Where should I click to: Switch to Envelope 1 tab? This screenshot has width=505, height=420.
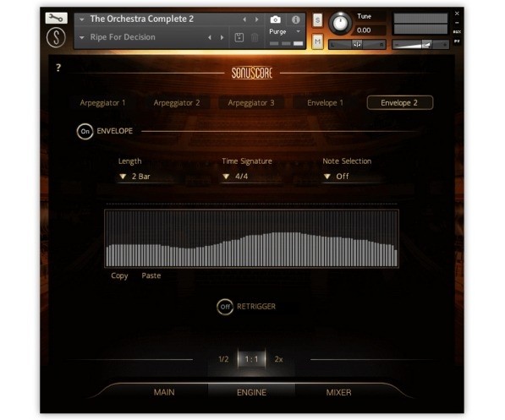326,103
